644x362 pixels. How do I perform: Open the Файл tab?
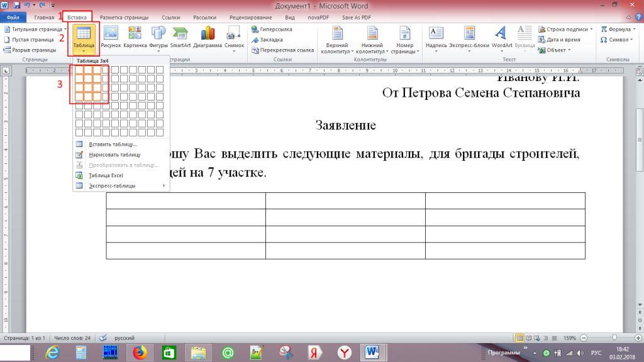[13, 17]
